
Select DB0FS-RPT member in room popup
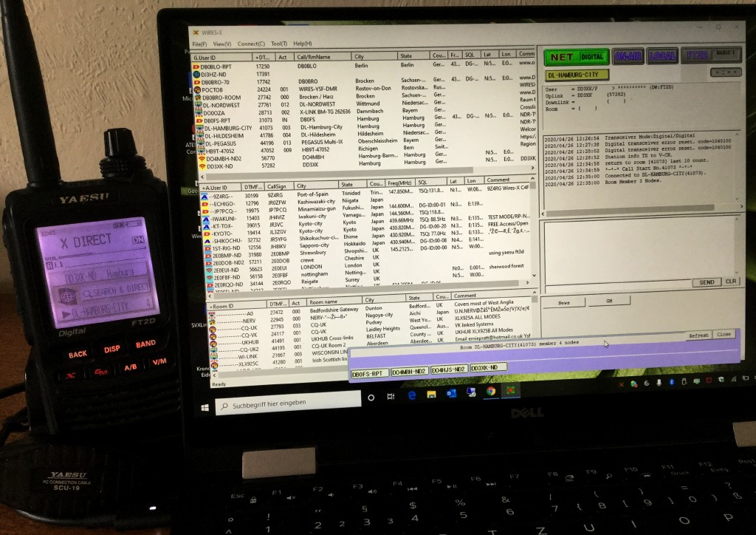pos(369,374)
